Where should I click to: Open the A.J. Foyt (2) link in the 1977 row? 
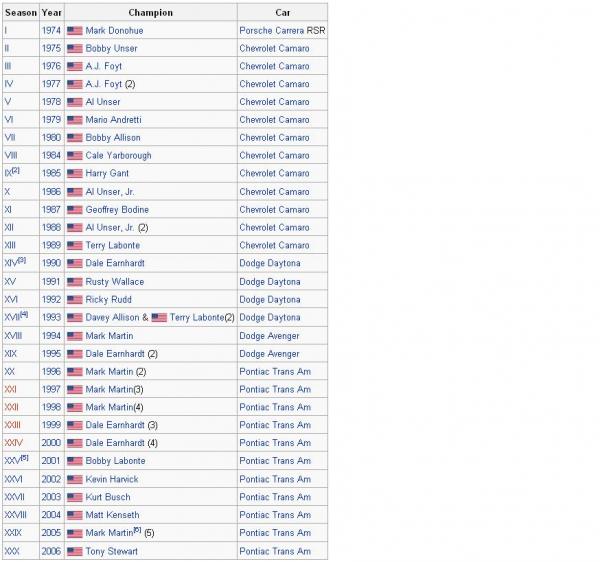[104, 84]
